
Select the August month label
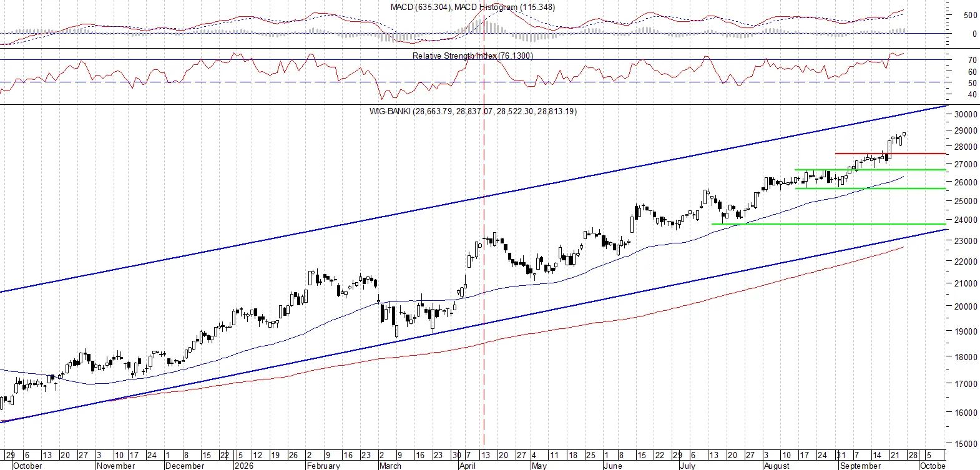(x=777, y=466)
